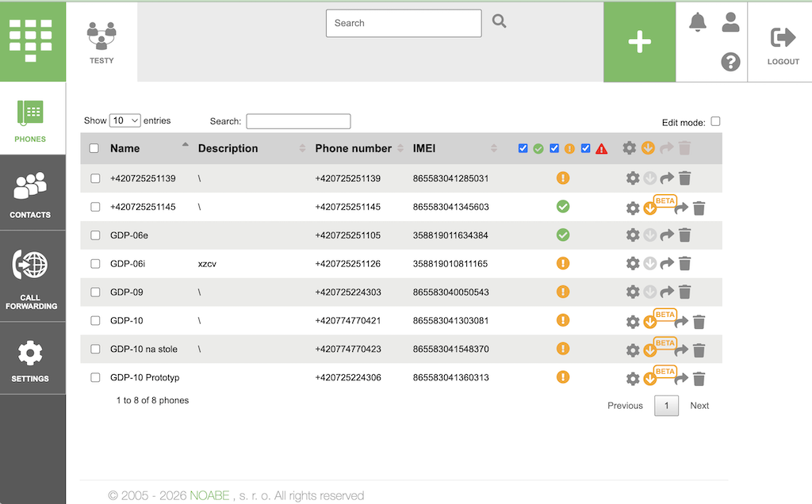
Task: Click the forward arrow icon for GDP-06i
Action: click(x=667, y=264)
